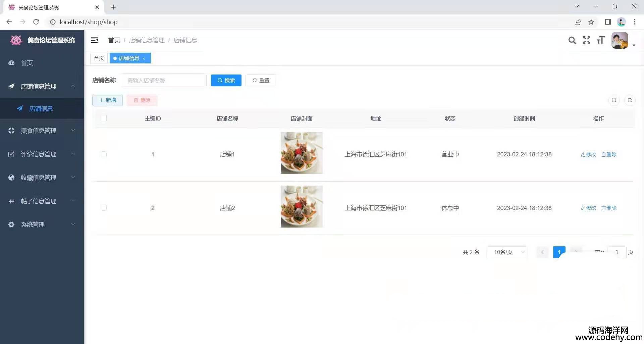Switch to the 首页 tab
The width and height of the screenshot is (644, 344).
pyautogui.click(x=99, y=58)
